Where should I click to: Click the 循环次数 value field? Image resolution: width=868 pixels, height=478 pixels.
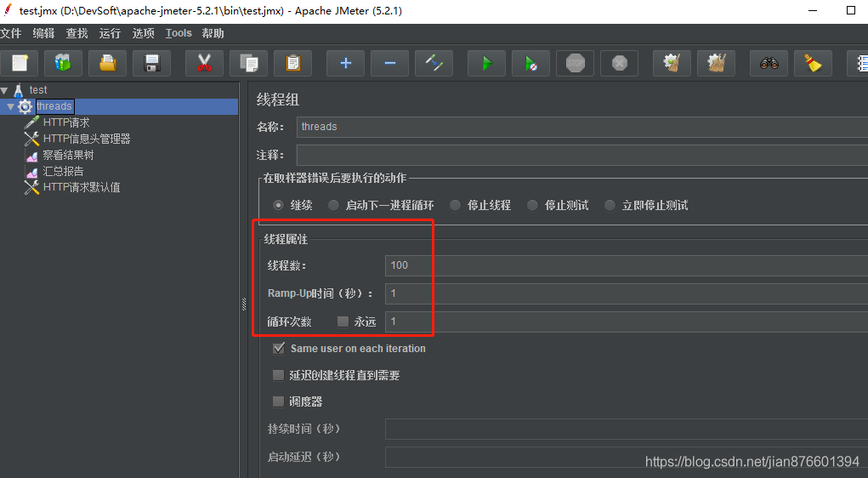click(x=627, y=322)
